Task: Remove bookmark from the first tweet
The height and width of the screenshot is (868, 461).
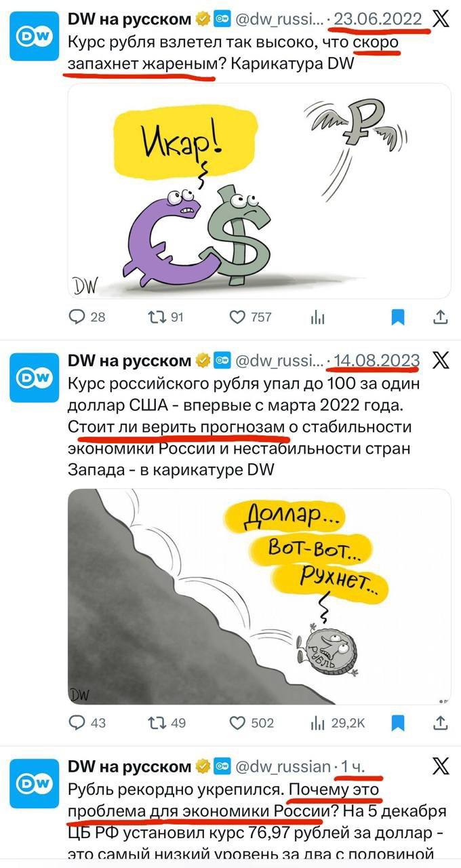Action: (x=399, y=317)
